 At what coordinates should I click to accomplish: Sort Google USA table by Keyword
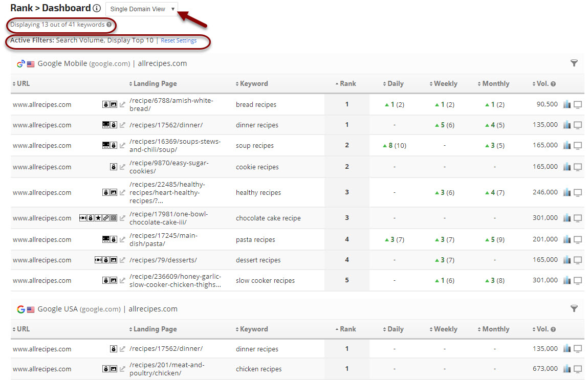tap(252, 329)
